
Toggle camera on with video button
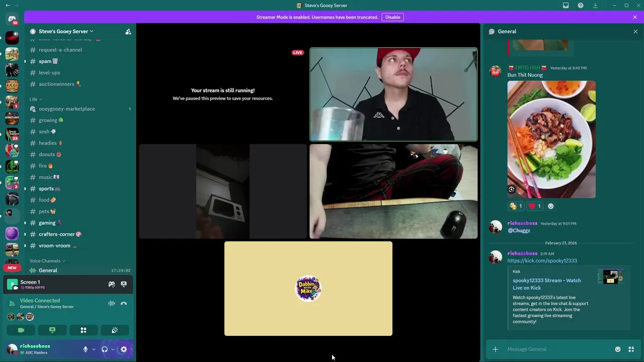21,330
